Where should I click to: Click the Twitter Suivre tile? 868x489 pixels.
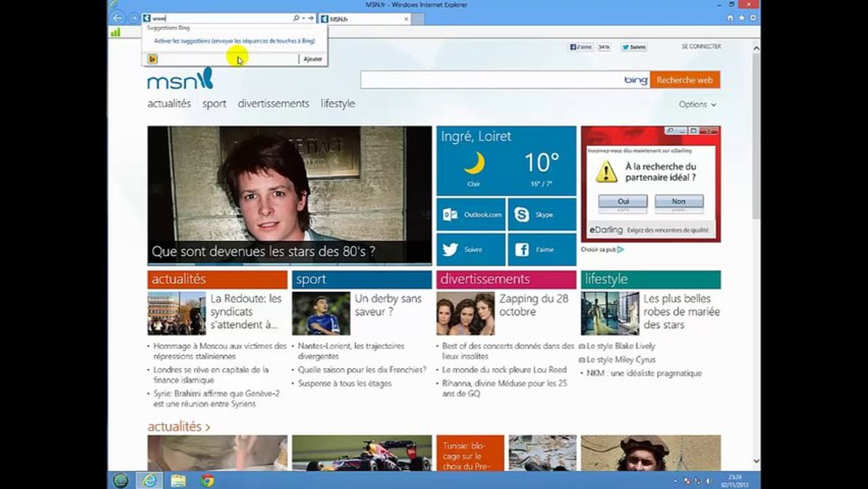471,250
